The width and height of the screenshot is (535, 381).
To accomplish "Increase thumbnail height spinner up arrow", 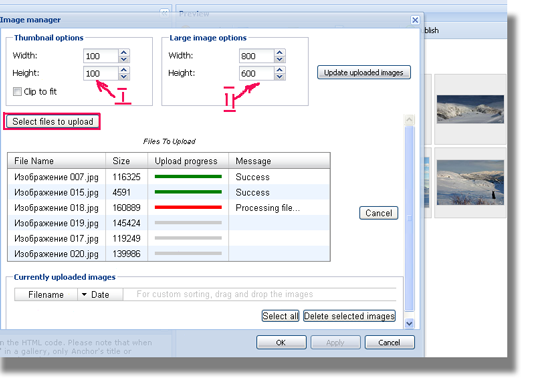I will tap(124, 70).
